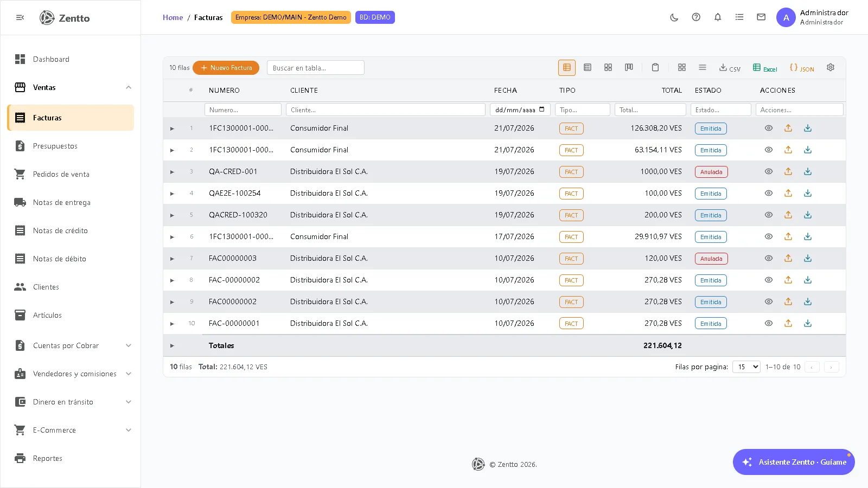Toggle dark mode with the moon icon
Image resolution: width=868 pixels, height=488 pixels.
(x=674, y=17)
